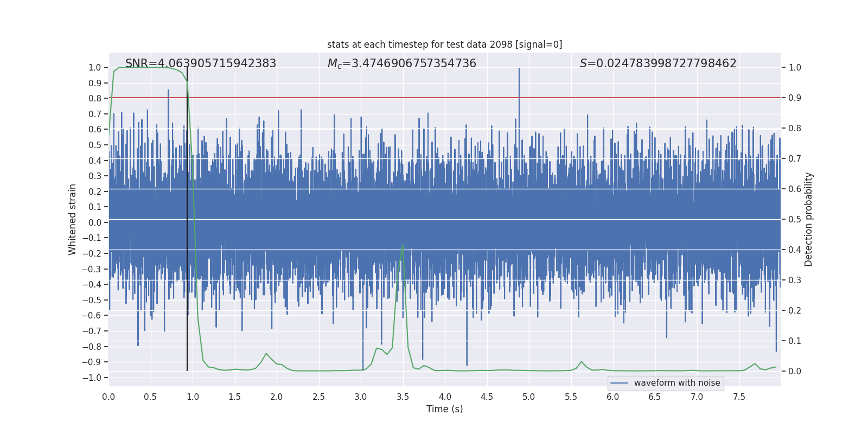The image size is (868, 434).
Task: Select the chirp mass Mc annotation text
Action: point(401,63)
